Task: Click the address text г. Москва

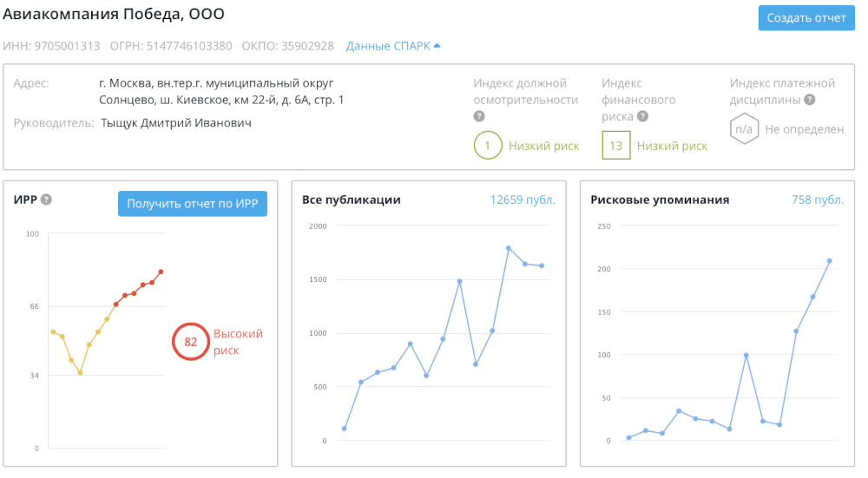Action: coord(126,83)
